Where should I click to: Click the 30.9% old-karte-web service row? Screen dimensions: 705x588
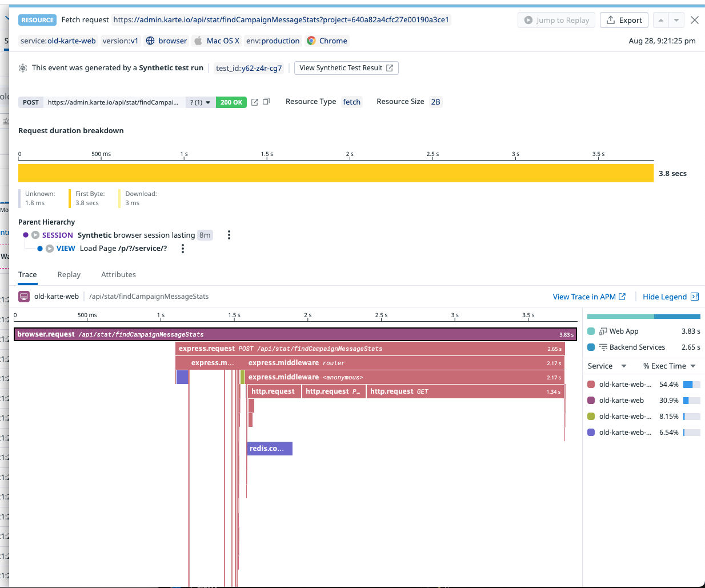(x=644, y=401)
